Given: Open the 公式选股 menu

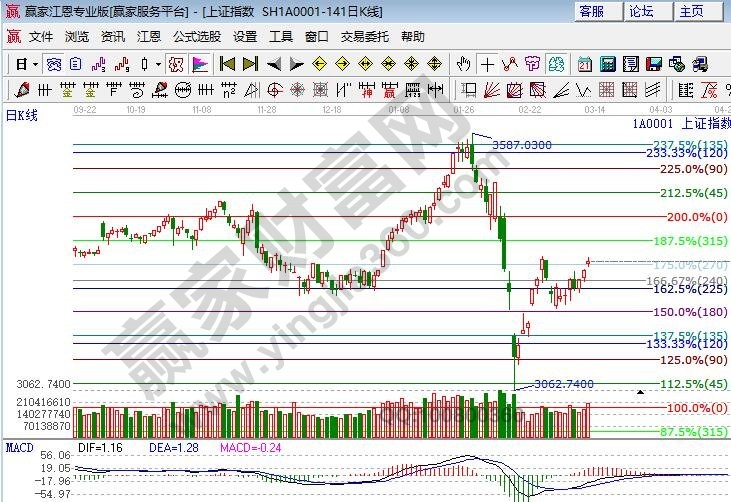Looking at the screenshot, I should pyautogui.click(x=197, y=37).
